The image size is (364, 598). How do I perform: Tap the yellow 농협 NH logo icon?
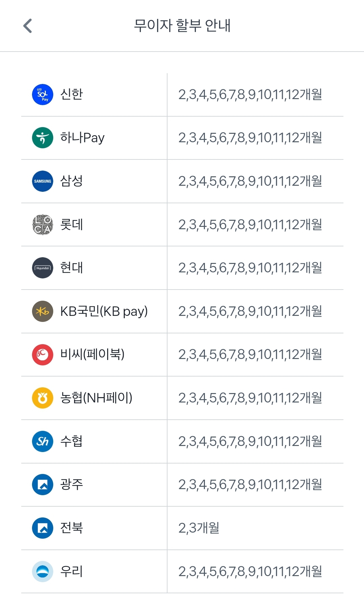42,398
